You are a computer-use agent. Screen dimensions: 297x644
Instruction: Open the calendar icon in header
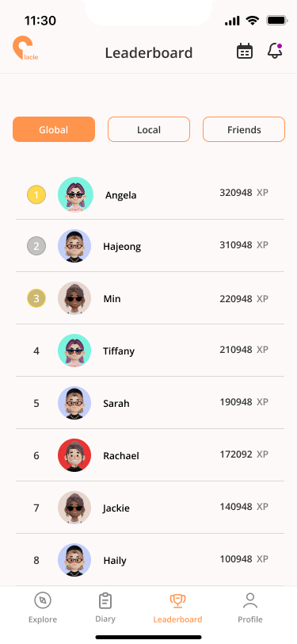pyautogui.click(x=245, y=52)
